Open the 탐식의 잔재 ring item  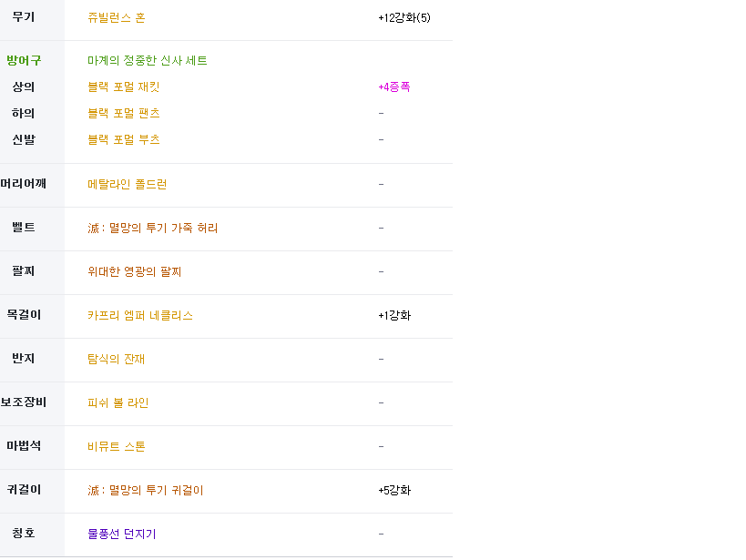pyautogui.click(x=116, y=360)
